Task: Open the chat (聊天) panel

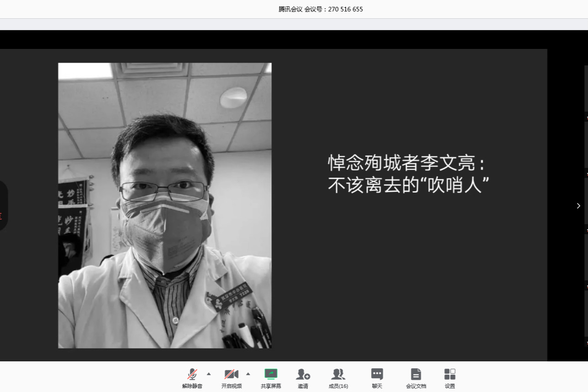Action: pos(377,378)
